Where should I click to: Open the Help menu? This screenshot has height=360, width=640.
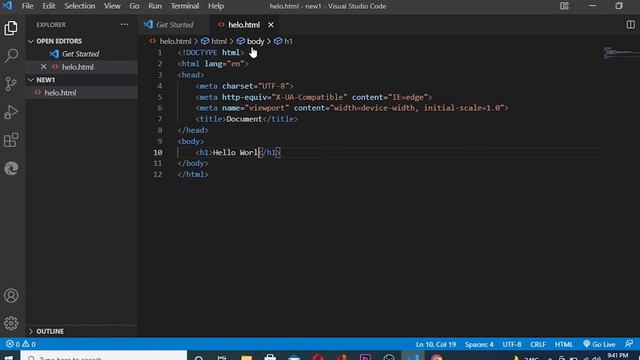[x=216, y=6]
